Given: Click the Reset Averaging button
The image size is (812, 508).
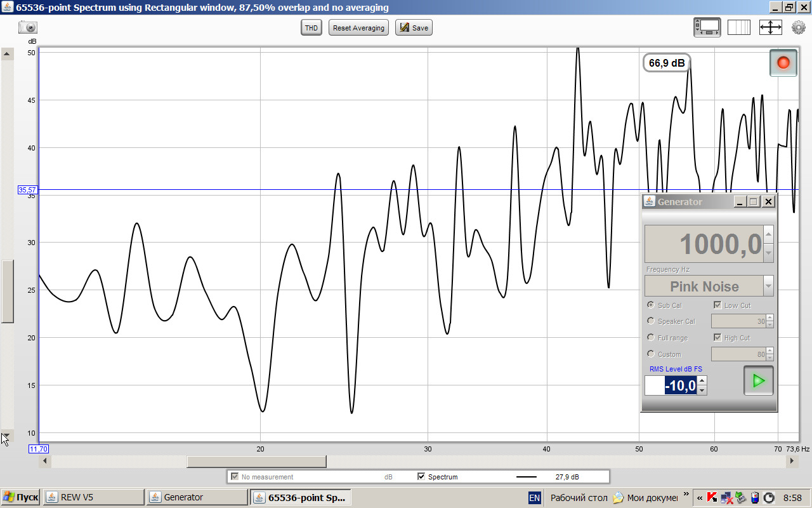Looking at the screenshot, I should (x=358, y=28).
